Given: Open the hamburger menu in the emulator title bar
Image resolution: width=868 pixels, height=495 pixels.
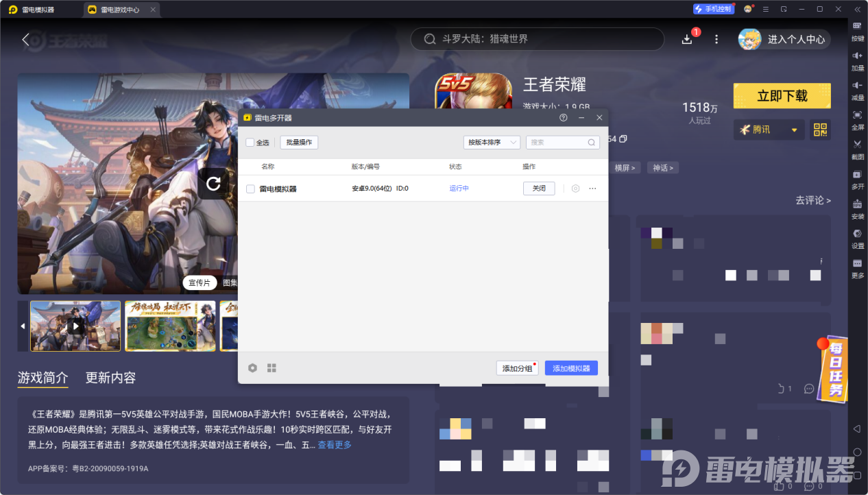Looking at the screenshot, I should click(x=766, y=9).
